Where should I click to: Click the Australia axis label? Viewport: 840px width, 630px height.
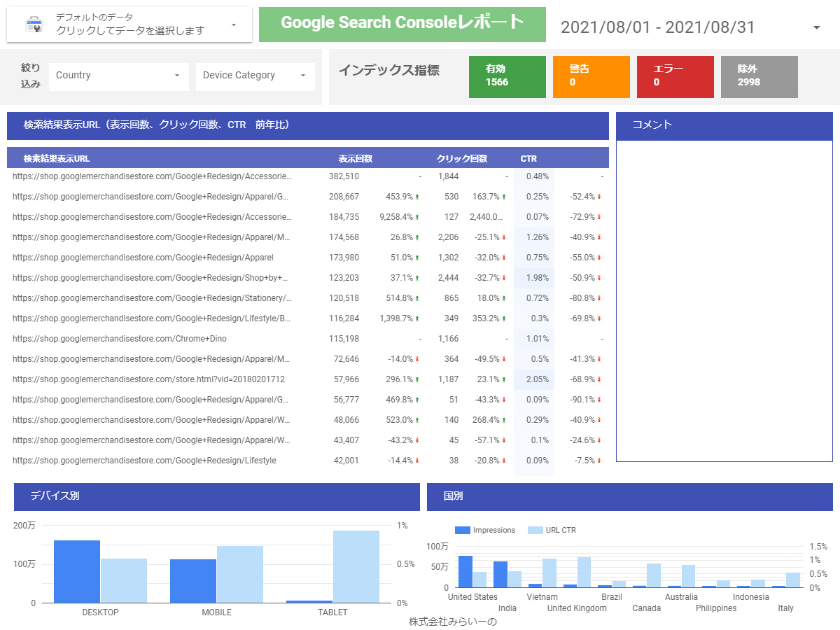click(x=681, y=597)
